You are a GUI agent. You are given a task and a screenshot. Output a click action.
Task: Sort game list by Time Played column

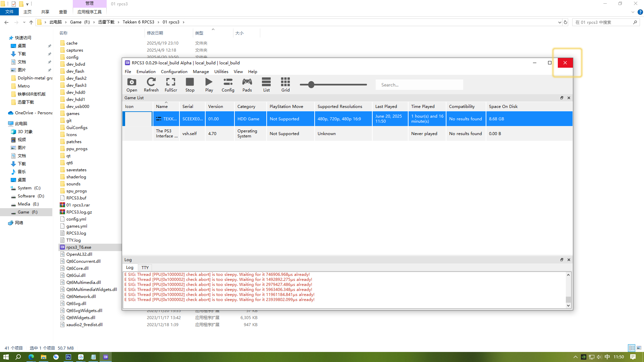pyautogui.click(x=427, y=106)
